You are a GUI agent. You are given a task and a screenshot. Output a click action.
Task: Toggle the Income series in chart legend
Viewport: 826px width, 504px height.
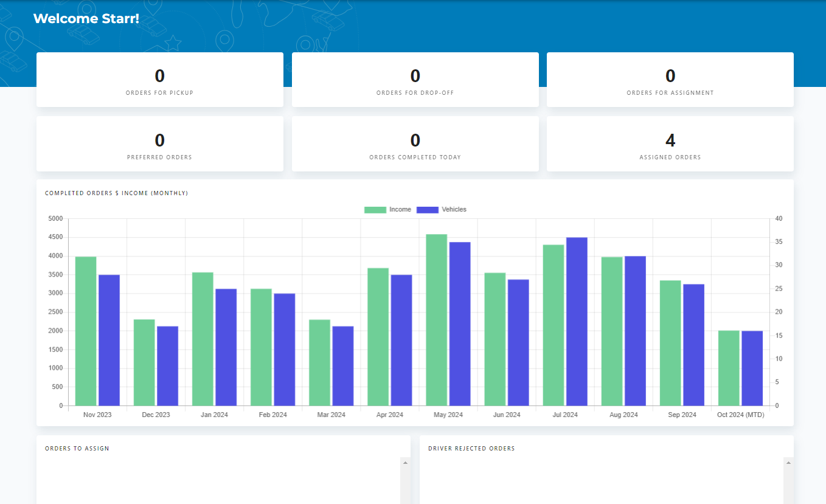388,210
